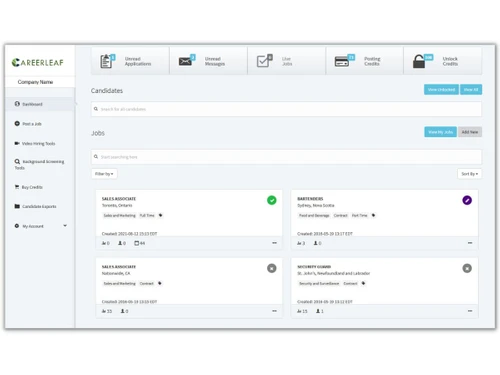The width and height of the screenshot is (500, 375).
Task: Click Candidate Exports folder icon
Action: (x=17, y=206)
